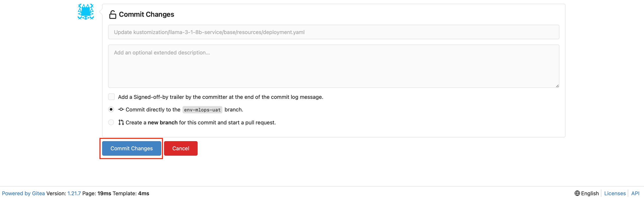The image size is (644, 200).
Task: Focus the commit summary input field
Action: pyautogui.click(x=334, y=32)
